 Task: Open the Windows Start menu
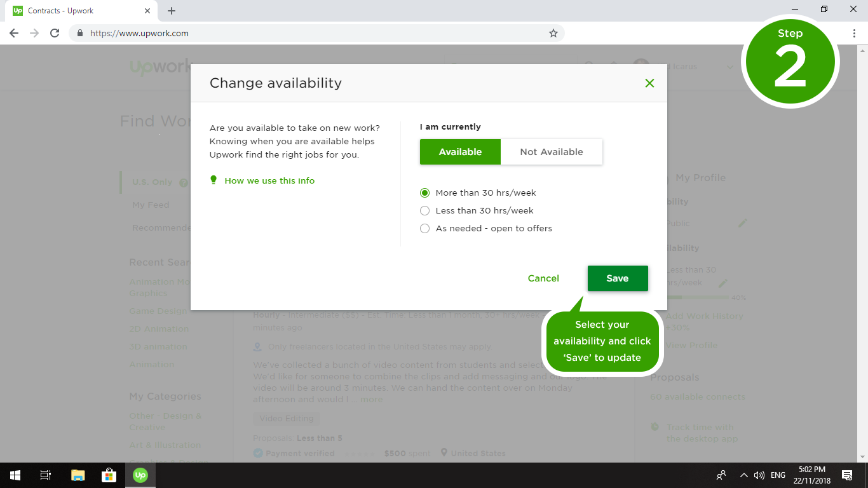(x=15, y=475)
